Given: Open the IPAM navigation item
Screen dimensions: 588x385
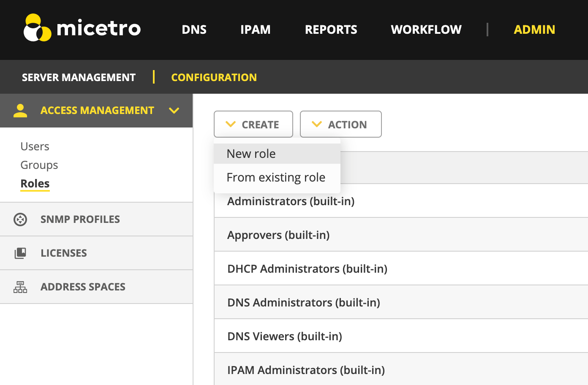Looking at the screenshot, I should 255,30.
